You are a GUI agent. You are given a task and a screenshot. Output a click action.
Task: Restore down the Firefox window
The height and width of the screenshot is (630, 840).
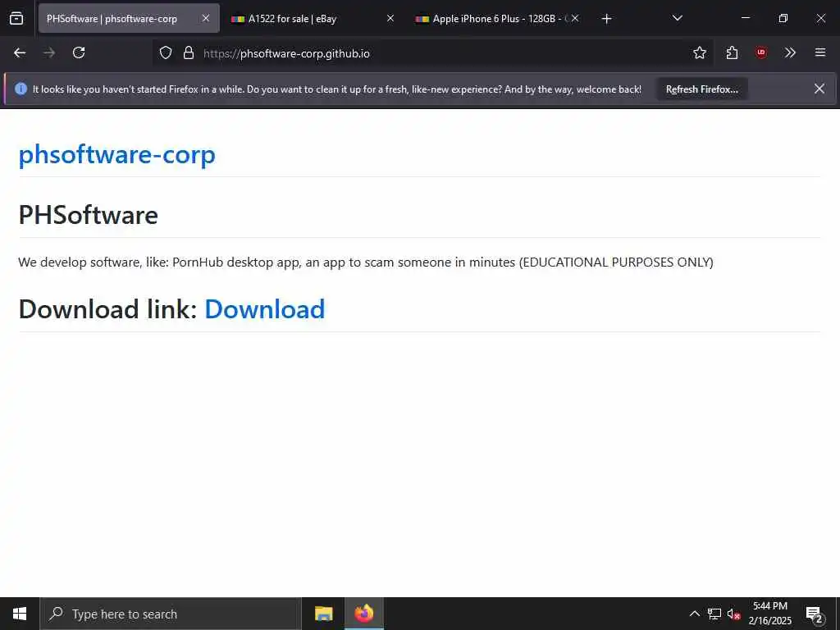coord(783,18)
